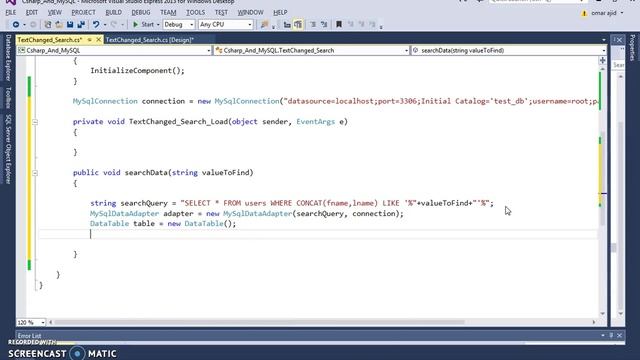The width and height of the screenshot is (640, 360).
Task: Open the Error List window options dropdown
Action: click(603, 335)
